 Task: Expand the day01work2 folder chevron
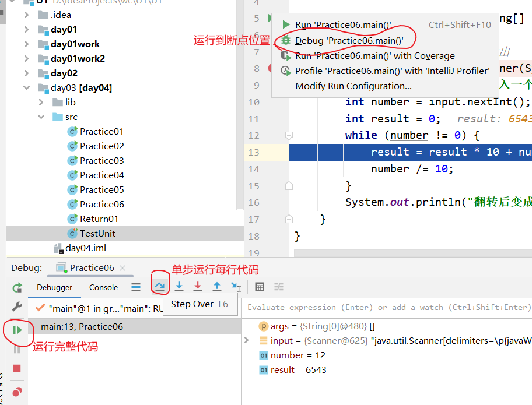tap(26, 59)
